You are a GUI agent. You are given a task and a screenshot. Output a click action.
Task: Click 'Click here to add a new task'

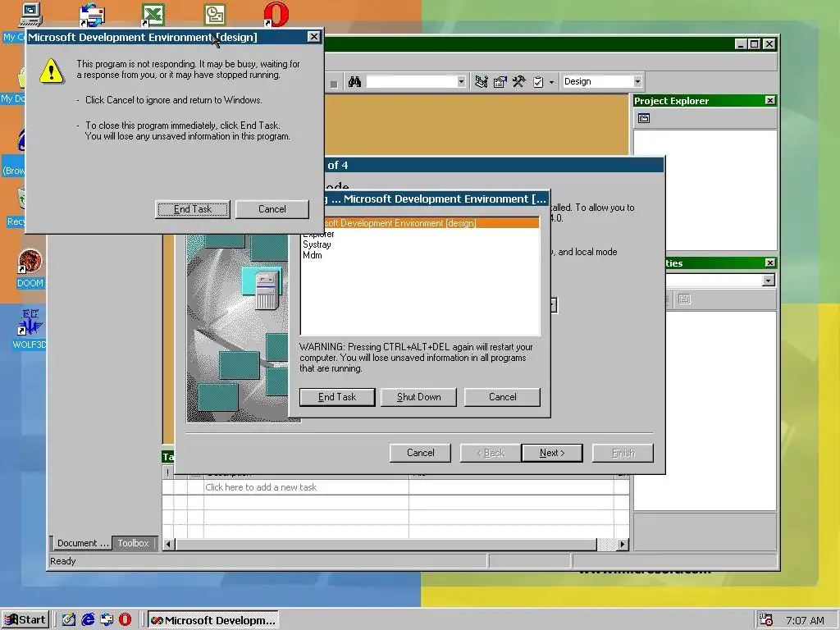pyautogui.click(x=261, y=487)
